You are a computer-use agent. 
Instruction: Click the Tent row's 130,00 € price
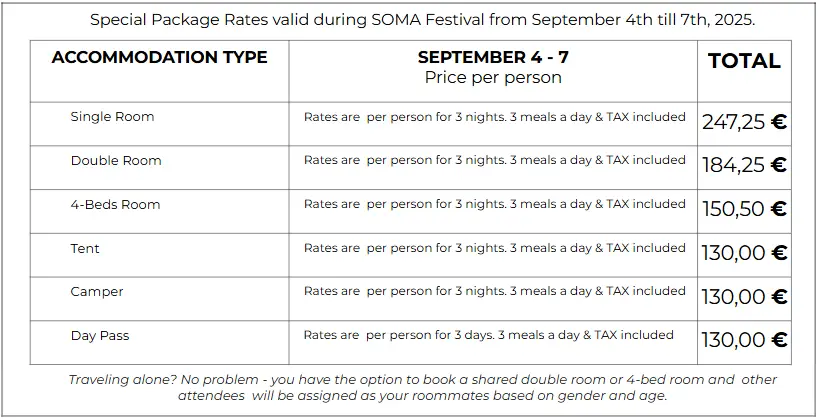pos(744,253)
